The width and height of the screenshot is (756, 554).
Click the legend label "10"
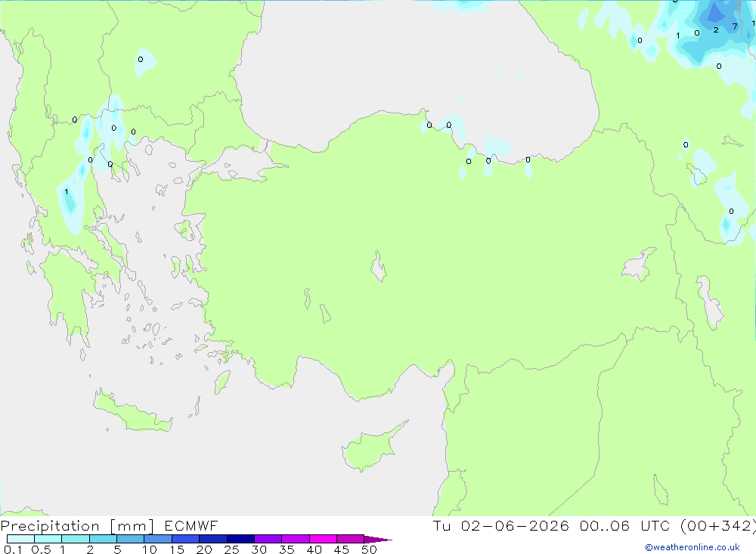[x=150, y=549]
